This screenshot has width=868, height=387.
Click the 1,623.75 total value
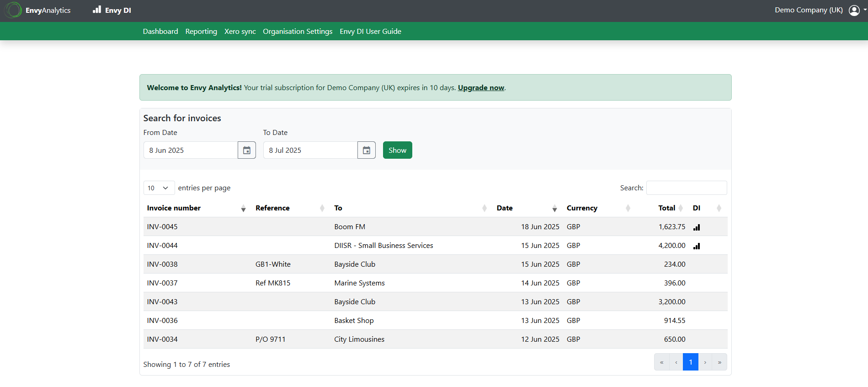pyautogui.click(x=672, y=226)
